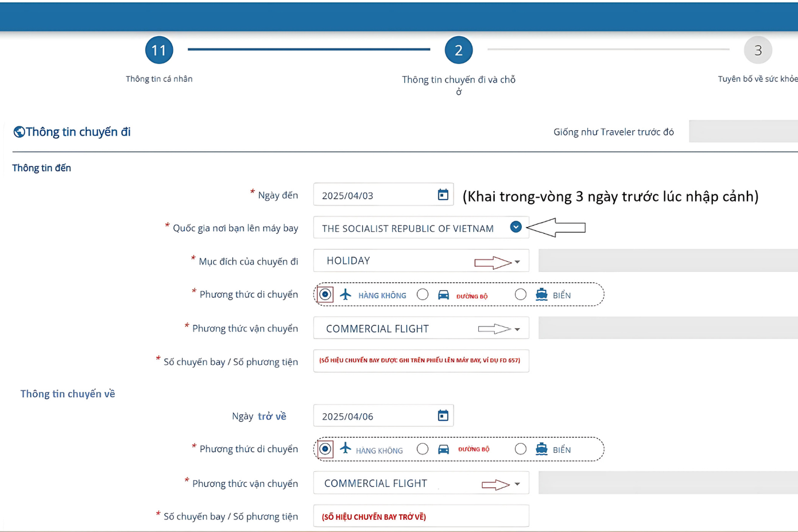Select ĐƯỜNG BỘ radio for arrival travel
Screen dimensions: 798x532
coord(423,294)
